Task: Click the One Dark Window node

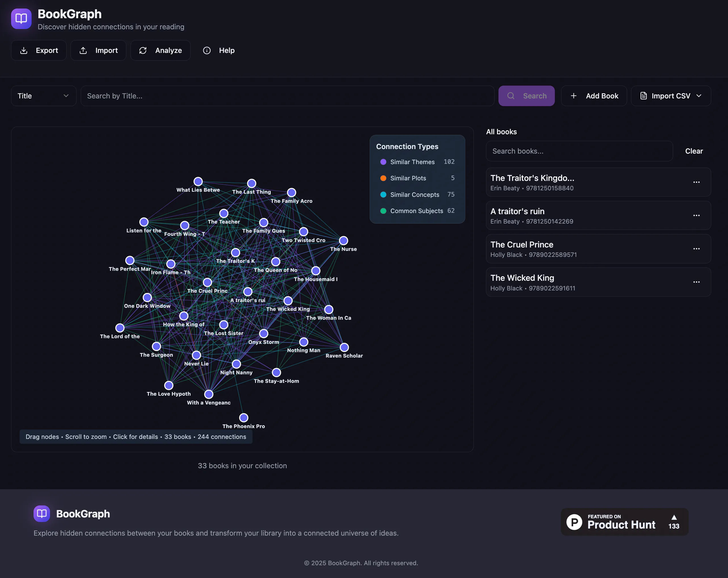Action: pyautogui.click(x=147, y=298)
